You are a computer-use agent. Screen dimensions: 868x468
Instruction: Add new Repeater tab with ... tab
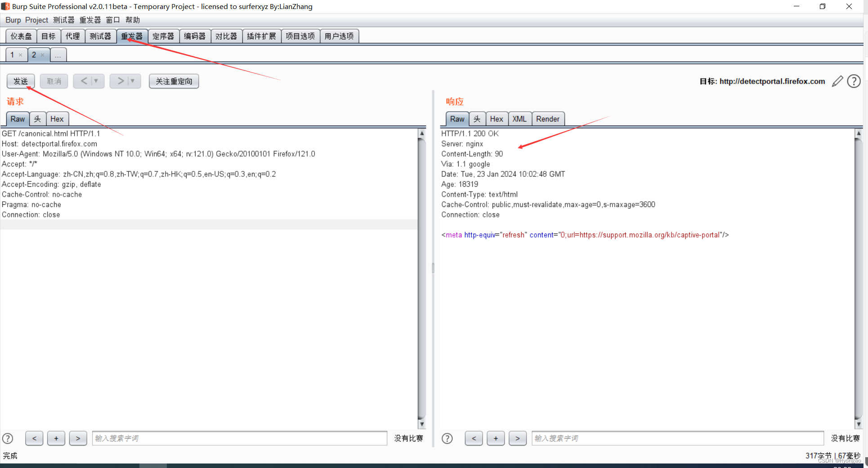(58, 55)
